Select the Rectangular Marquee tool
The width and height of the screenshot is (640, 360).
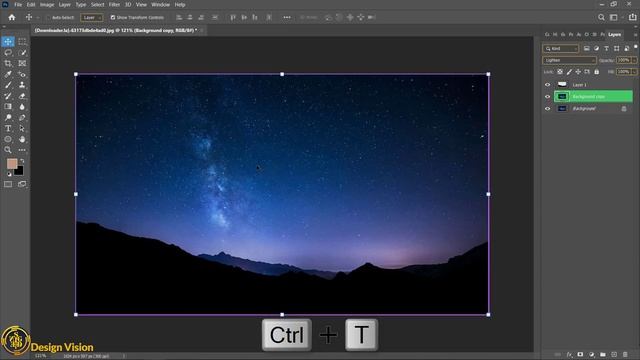pyautogui.click(x=22, y=42)
